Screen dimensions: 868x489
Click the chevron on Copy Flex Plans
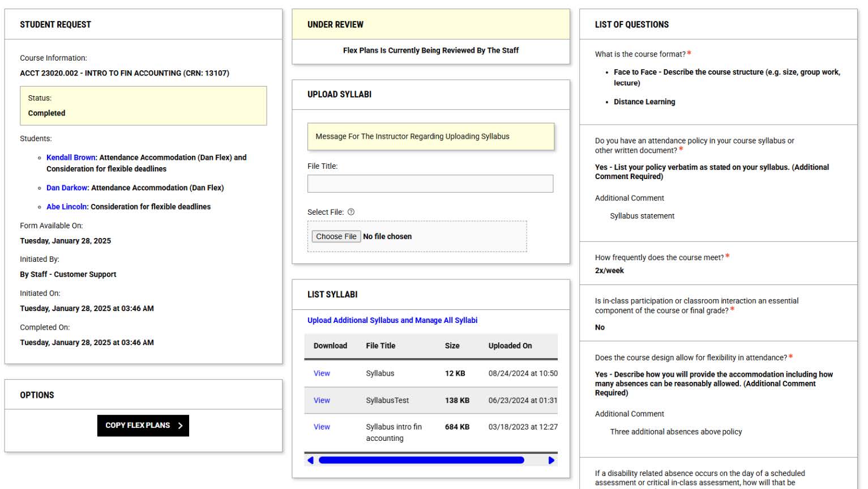click(180, 425)
